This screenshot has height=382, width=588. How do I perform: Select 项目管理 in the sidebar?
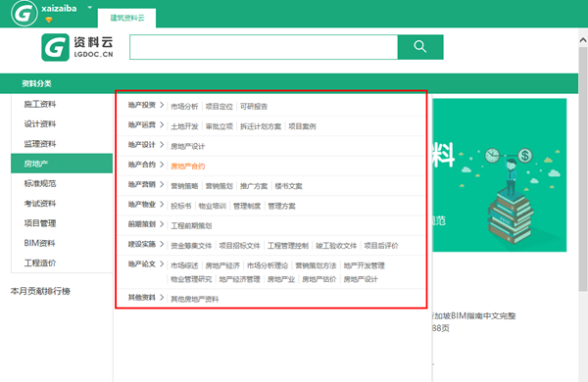point(40,223)
